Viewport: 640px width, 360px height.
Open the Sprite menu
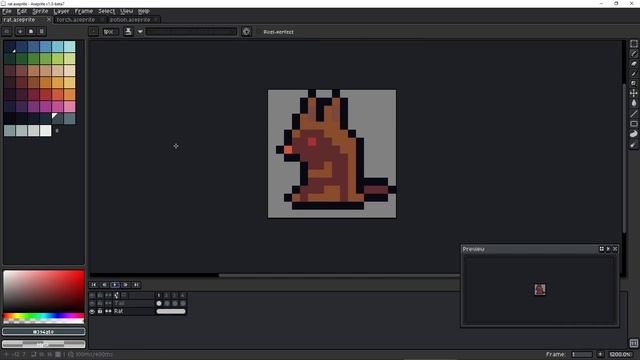pyautogui.click(x=40, y=11)
